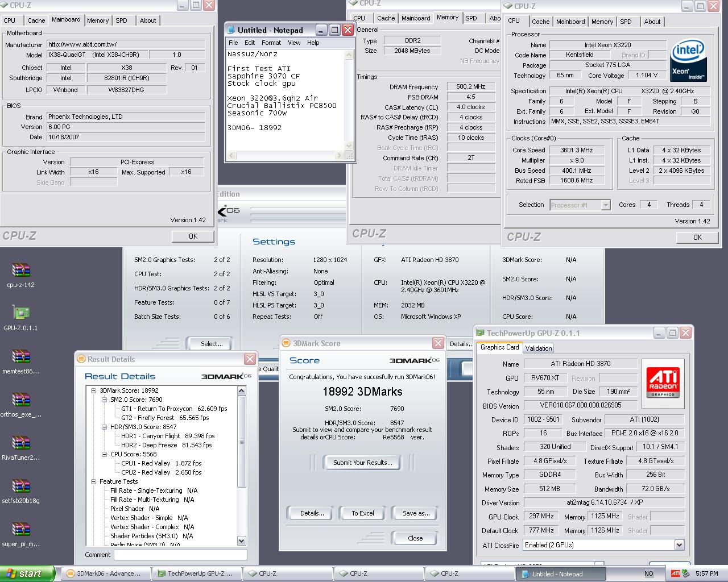
Task: Collapse the 3DMark Score: 18992 tree node
Action: (x=94, y=390)
